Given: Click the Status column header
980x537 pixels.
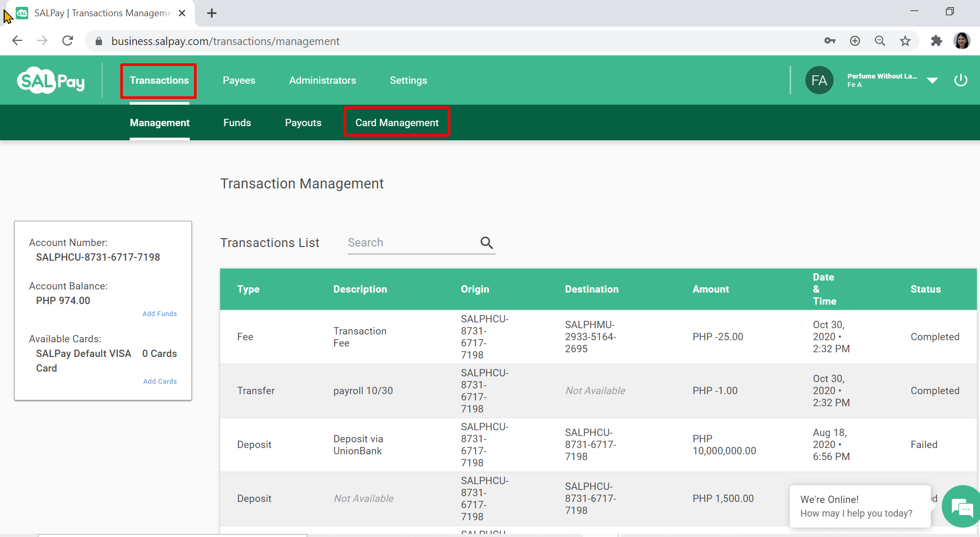Looking at the screenshot, I should [926, 289].
